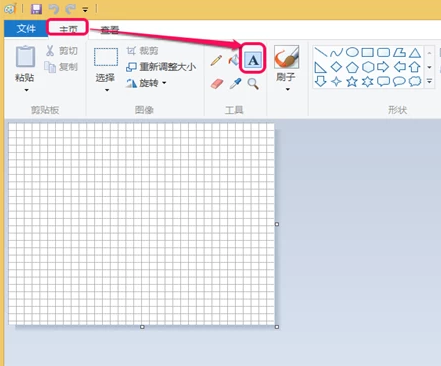The width and height of the screenshot is (441, 366).
Task: Expand the full shapes gallery
Action: pyautogui.click(x=429, y=81)
